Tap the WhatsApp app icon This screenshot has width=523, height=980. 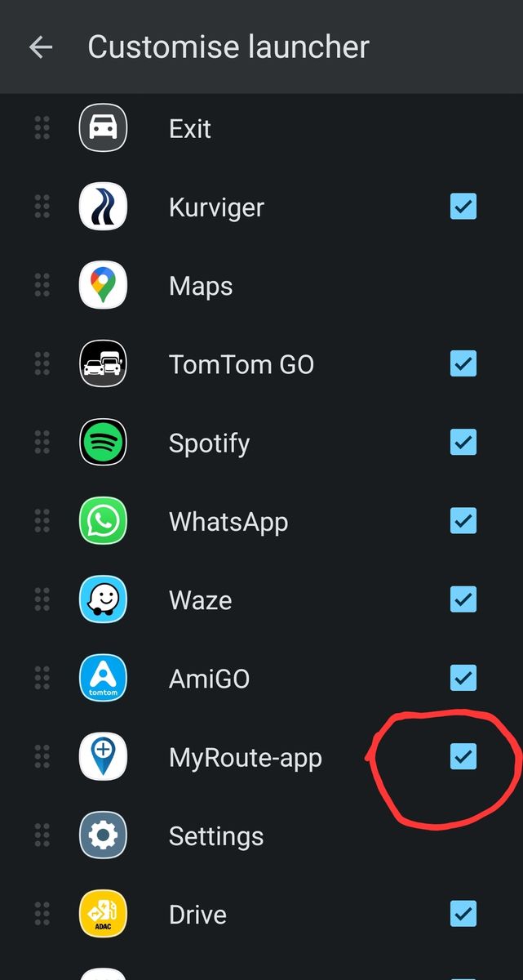click(x=103, y=521)
